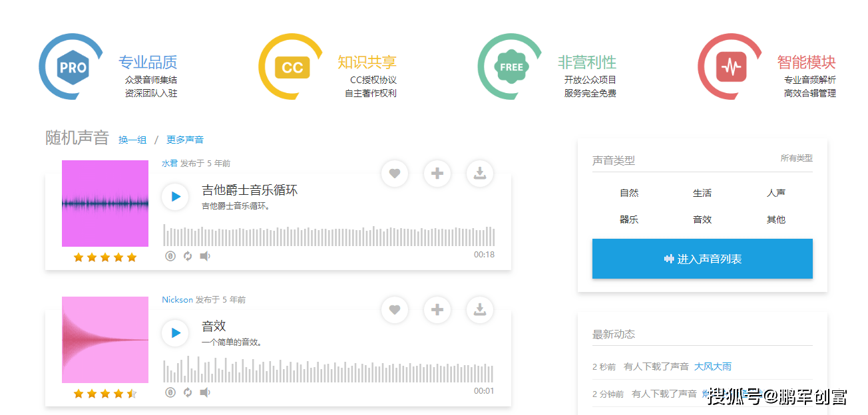Open the pink 音效 waveform thumbnail

click(105, 340)
